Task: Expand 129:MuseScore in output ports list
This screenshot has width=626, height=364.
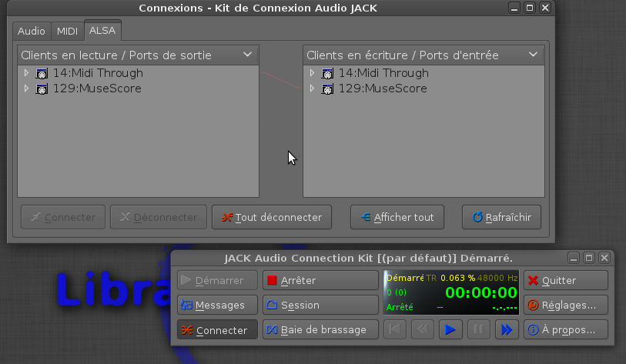Action: click(26, 88)
